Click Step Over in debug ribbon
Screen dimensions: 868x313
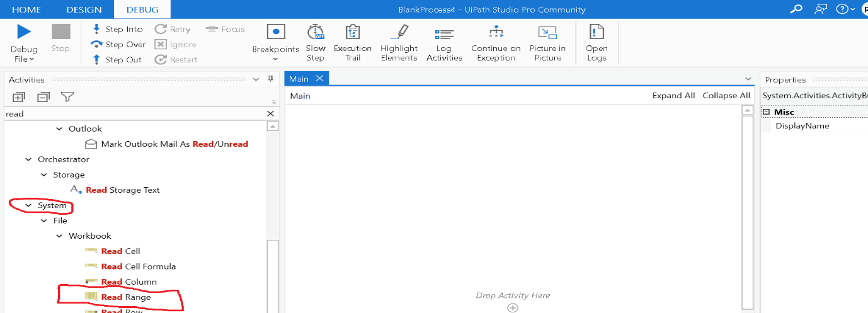click(x=118, y=44)
